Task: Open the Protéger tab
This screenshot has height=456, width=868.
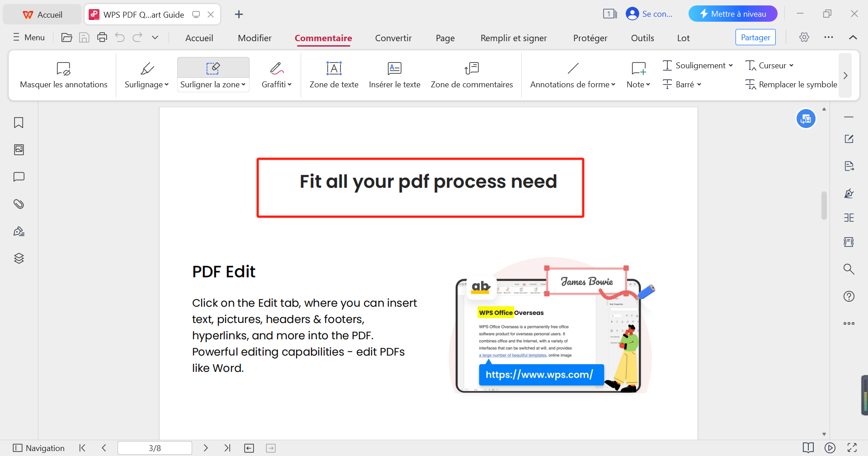Action: tap(590, 38)
